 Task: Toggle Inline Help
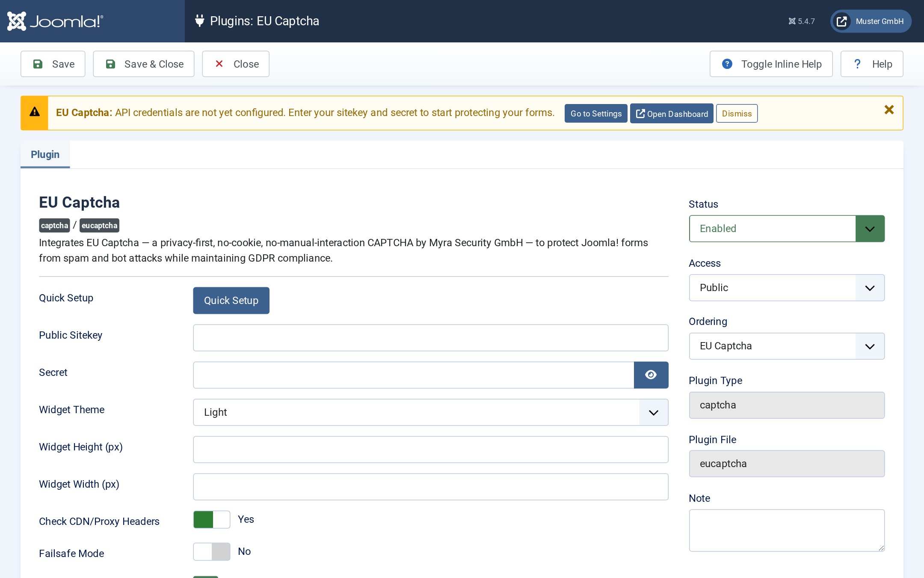[771, 64]
